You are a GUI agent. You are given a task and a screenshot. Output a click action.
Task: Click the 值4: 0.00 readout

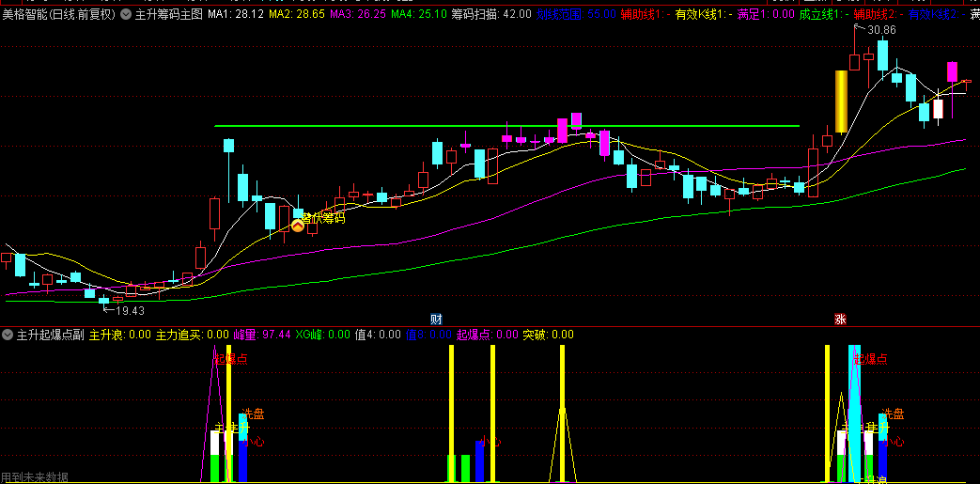click(x=378, y=335)
